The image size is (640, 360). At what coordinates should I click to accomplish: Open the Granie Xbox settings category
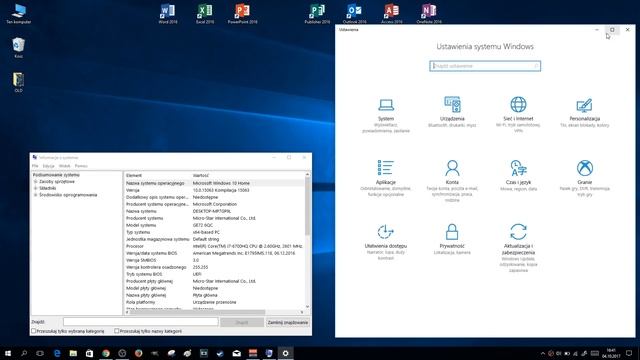584,178
